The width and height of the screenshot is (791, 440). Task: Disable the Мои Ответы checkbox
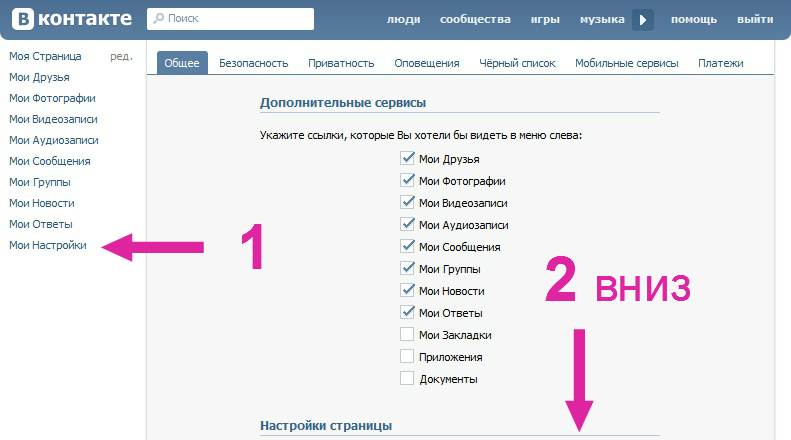coord(407,312)
